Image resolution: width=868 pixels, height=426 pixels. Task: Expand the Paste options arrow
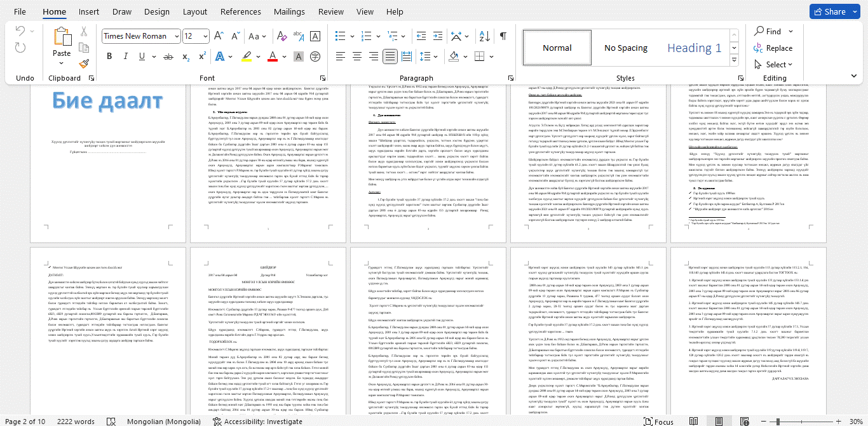click(62, 63)
